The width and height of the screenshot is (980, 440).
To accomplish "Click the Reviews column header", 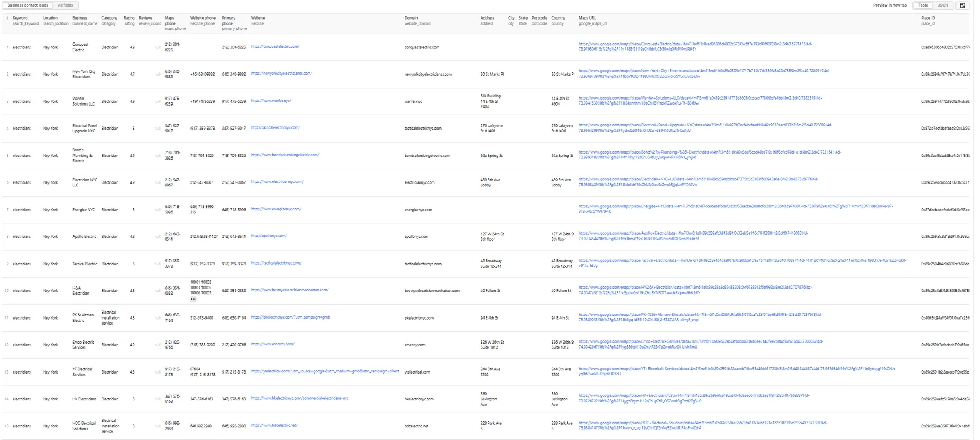I will pyautogui.click(x=150, y=21).
